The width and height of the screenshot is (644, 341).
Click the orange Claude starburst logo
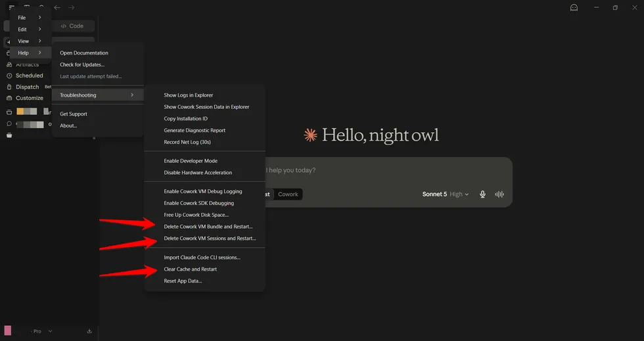coord(310,135)
